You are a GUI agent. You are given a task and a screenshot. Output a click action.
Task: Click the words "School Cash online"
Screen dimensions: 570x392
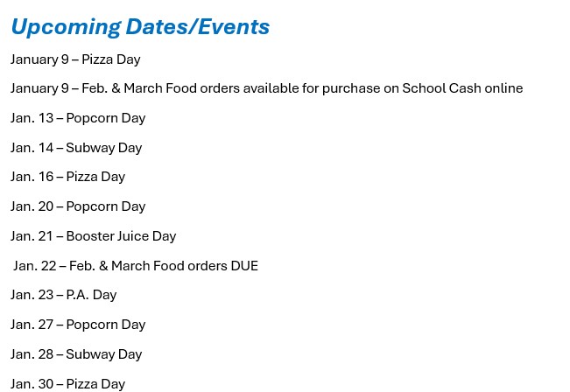coord(462,88)
